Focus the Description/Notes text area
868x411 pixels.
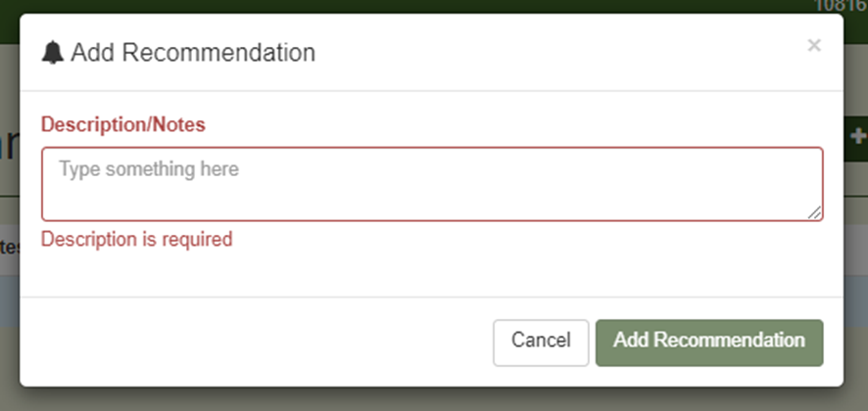point(431,191)
